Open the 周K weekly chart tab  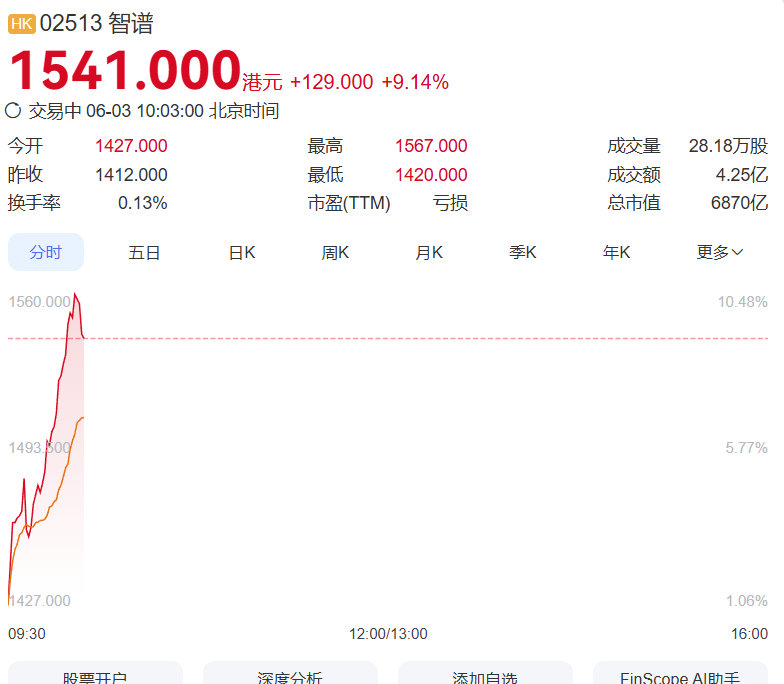[336, 252]
